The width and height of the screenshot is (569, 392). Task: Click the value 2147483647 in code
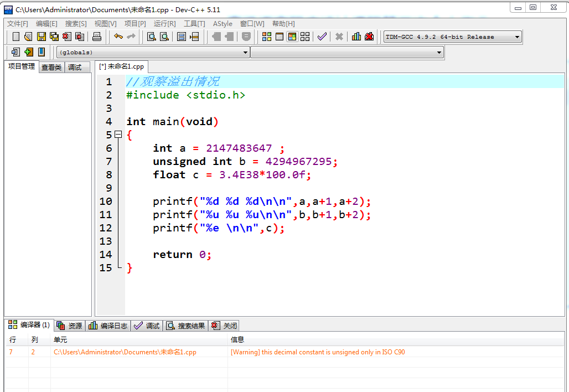pos(239,148)
